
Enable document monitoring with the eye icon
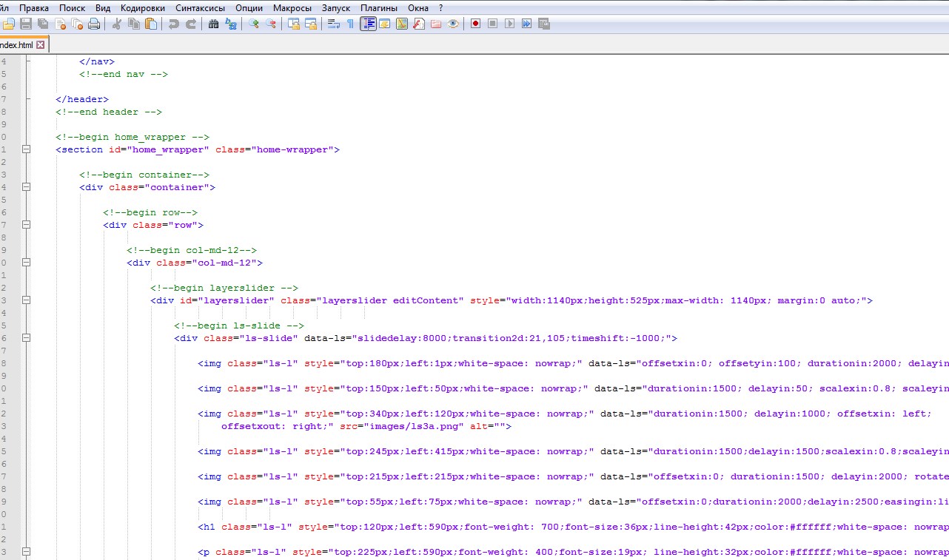[452, 23]
